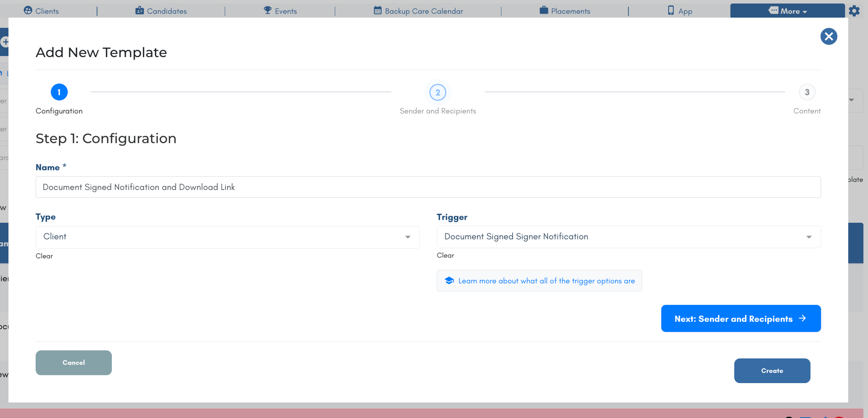Click the Backup Care Calendar icon
Screen dimensions: 868x418
click(378, 11)
